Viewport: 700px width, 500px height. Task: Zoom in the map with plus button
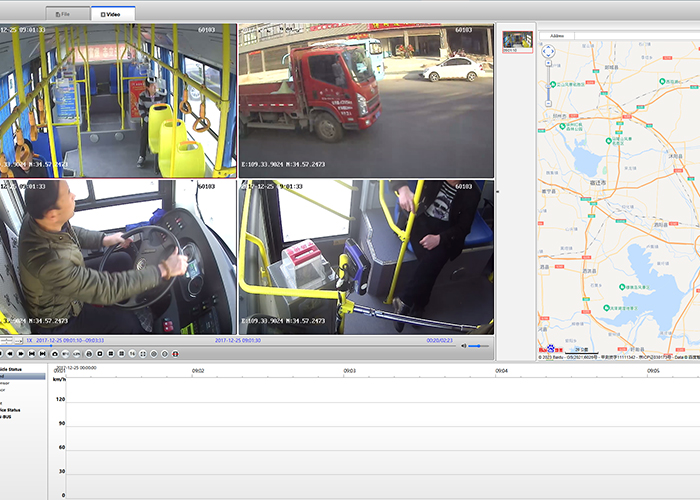coord(549,63)
